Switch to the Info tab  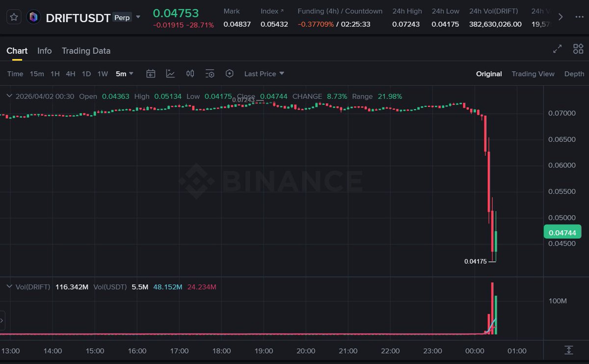(44, 51)
